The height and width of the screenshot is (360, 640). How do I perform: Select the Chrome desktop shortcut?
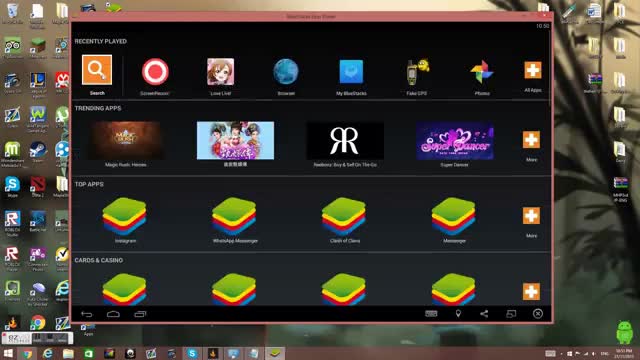point(38,322)
